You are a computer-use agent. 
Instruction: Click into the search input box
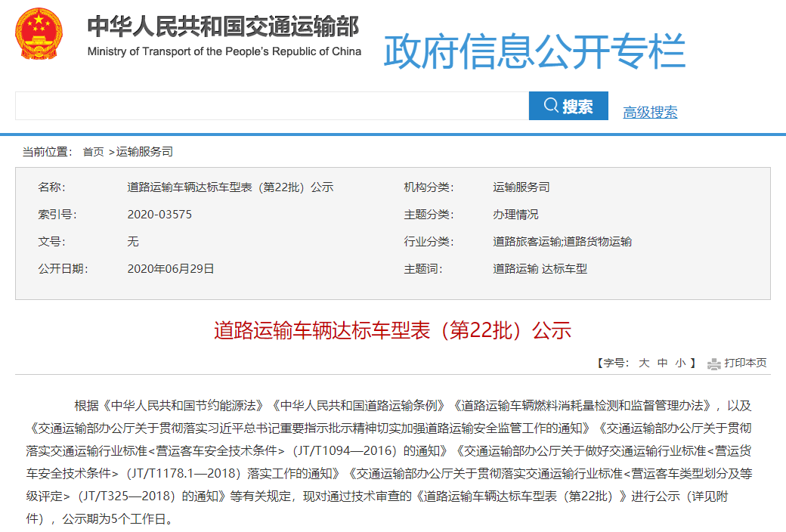tap(271, 106)
